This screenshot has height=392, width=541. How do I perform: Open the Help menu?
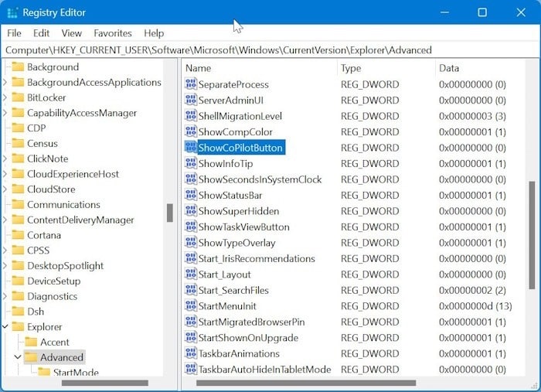tap(154, 33)
